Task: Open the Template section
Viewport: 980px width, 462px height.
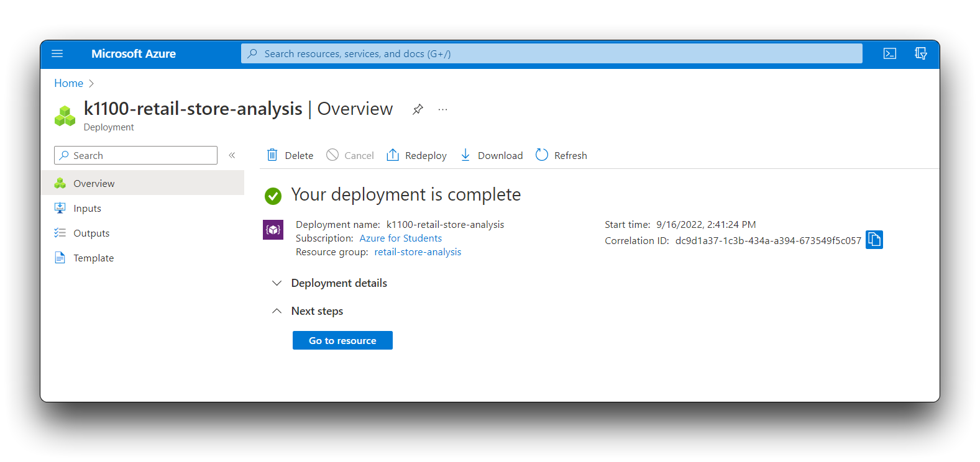Action: (142, 258)
